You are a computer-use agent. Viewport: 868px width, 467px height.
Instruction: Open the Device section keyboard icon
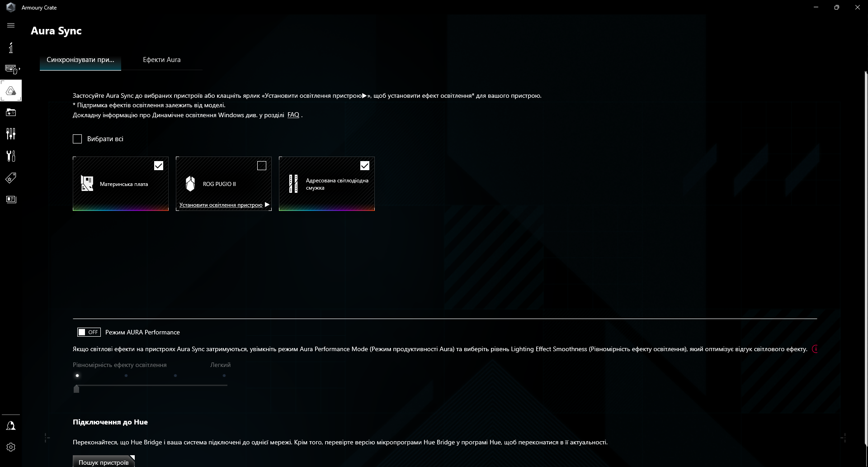tap(11, 69)
